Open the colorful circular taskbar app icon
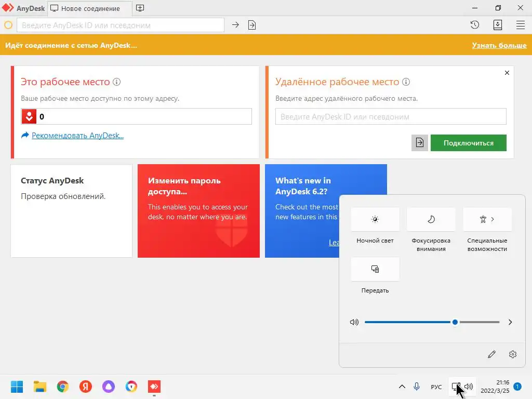 [x=131, y=387]
